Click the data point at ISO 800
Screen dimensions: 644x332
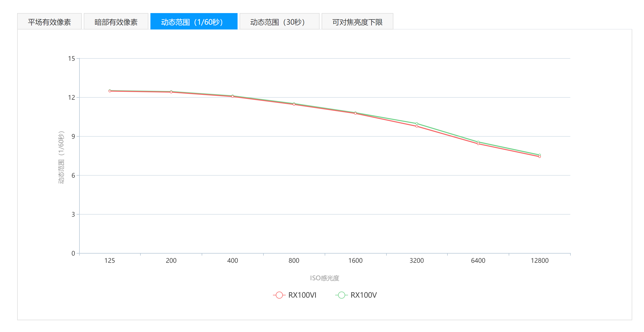pos(294,104)
